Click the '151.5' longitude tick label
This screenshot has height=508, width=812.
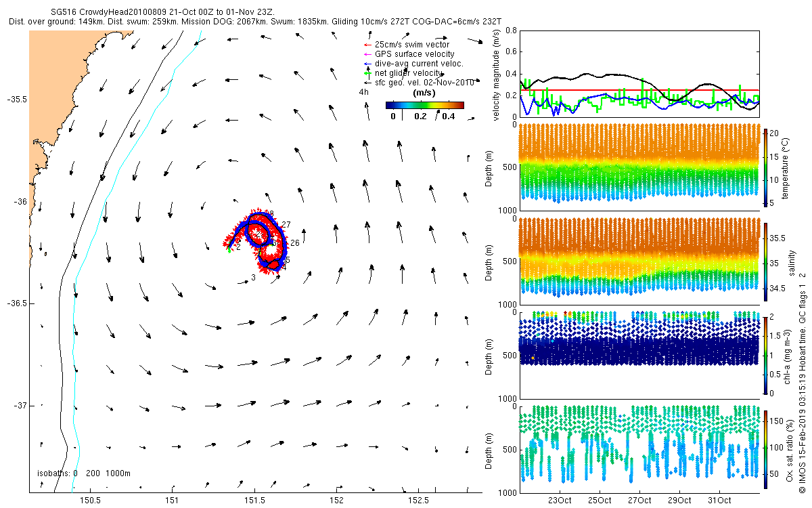[254, 501]
